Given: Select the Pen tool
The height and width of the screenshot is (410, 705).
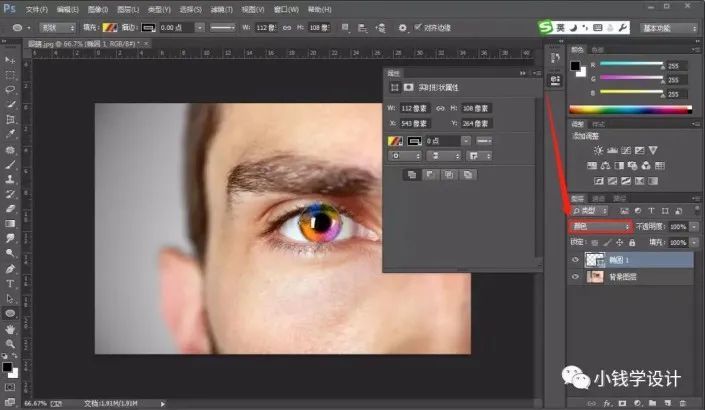Looking at the screenshot, I should click(x=10, y=269).
